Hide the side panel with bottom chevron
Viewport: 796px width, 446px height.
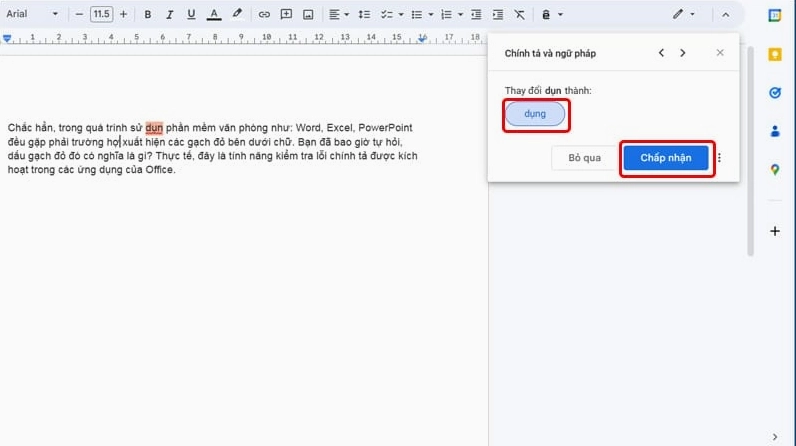(775, 437)
